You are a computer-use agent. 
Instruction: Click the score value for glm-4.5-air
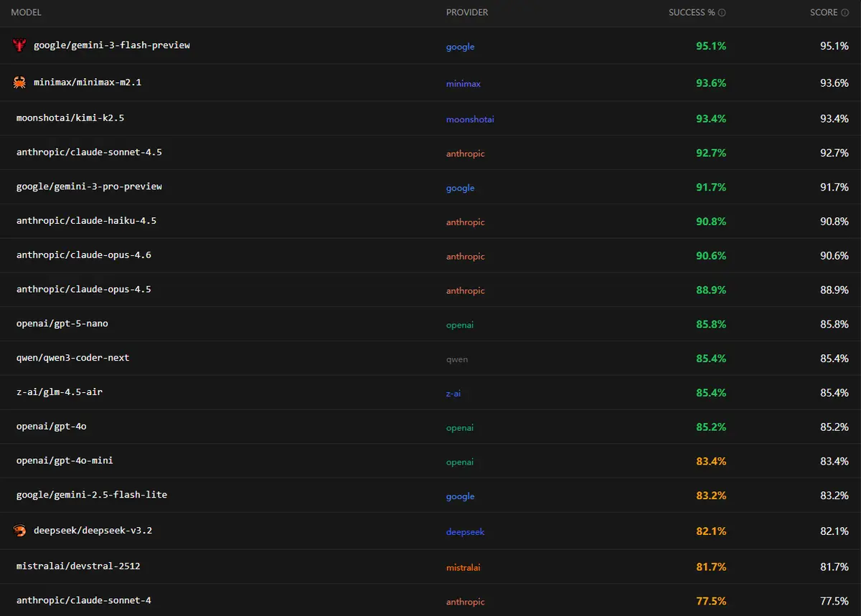[x=834, y=393]
